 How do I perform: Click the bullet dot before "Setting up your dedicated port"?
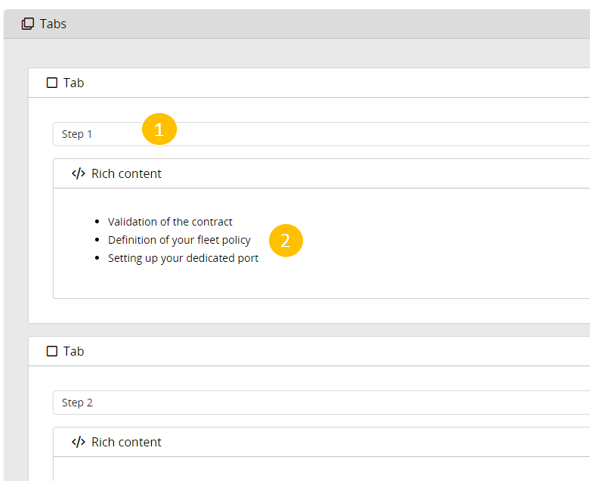[x=97, y=258]
